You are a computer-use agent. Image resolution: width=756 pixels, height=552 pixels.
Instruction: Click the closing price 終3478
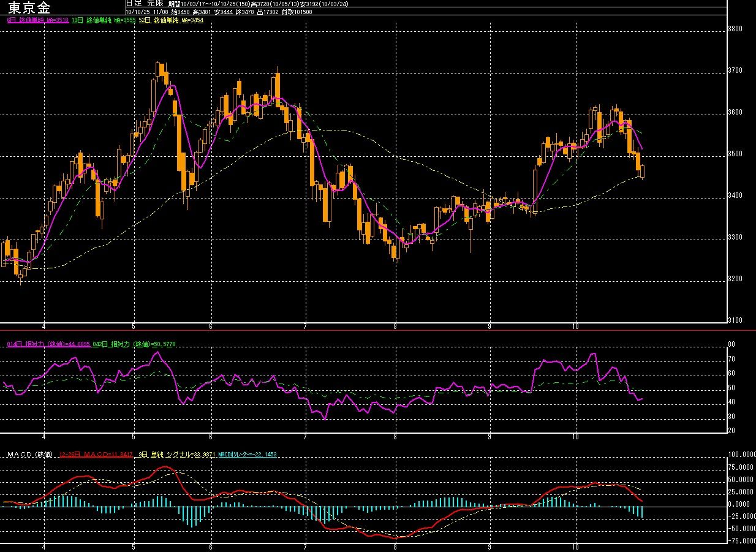(x=244, y=12)
